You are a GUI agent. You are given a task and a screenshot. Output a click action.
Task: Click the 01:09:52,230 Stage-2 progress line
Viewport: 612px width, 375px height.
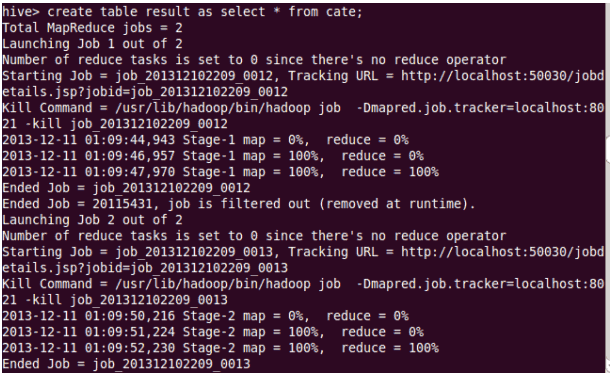pyautogui.click(x=221, y=348)
